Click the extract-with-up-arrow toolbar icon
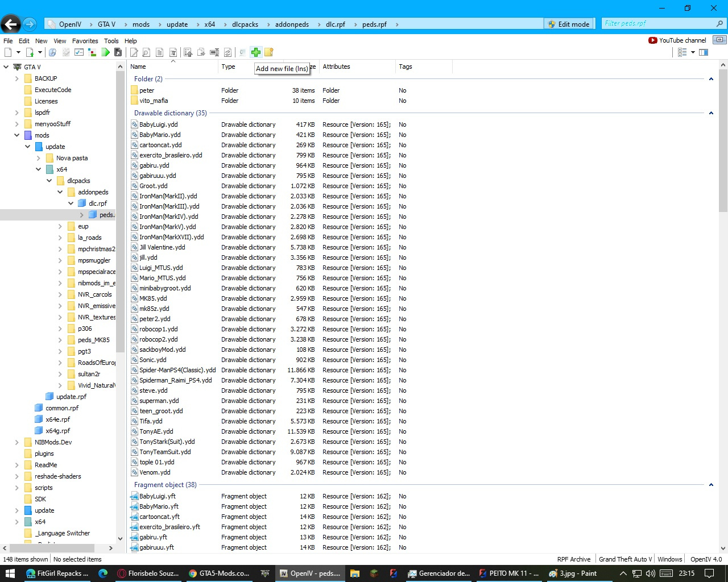Image resolution: width=728 pixels, height=582 pixels. pyautogui.click(x=188, y=52)
